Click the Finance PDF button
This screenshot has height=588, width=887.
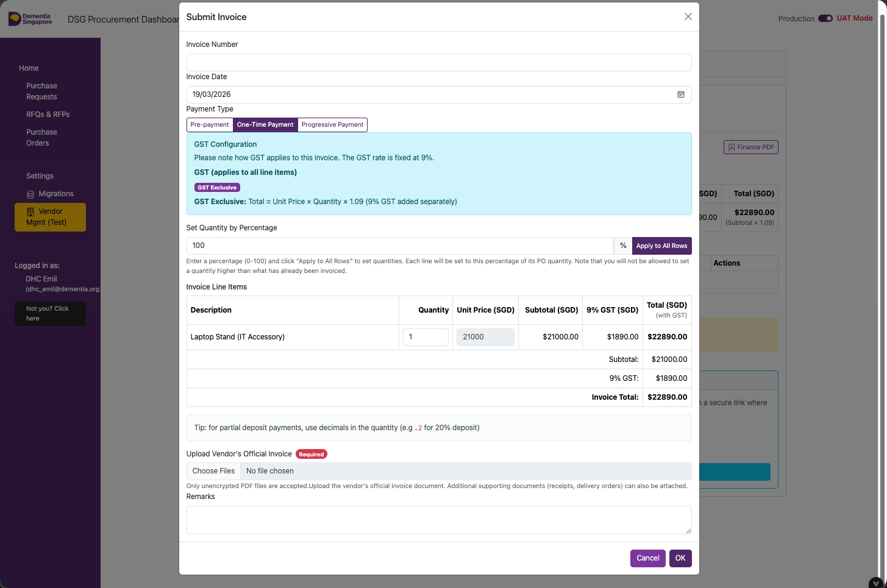click(751, 147)
